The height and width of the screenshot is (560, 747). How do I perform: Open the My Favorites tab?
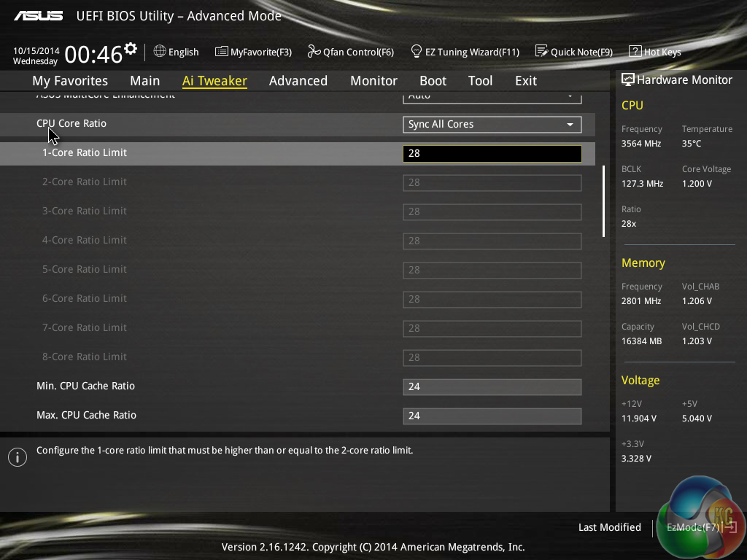coord(70,81)
